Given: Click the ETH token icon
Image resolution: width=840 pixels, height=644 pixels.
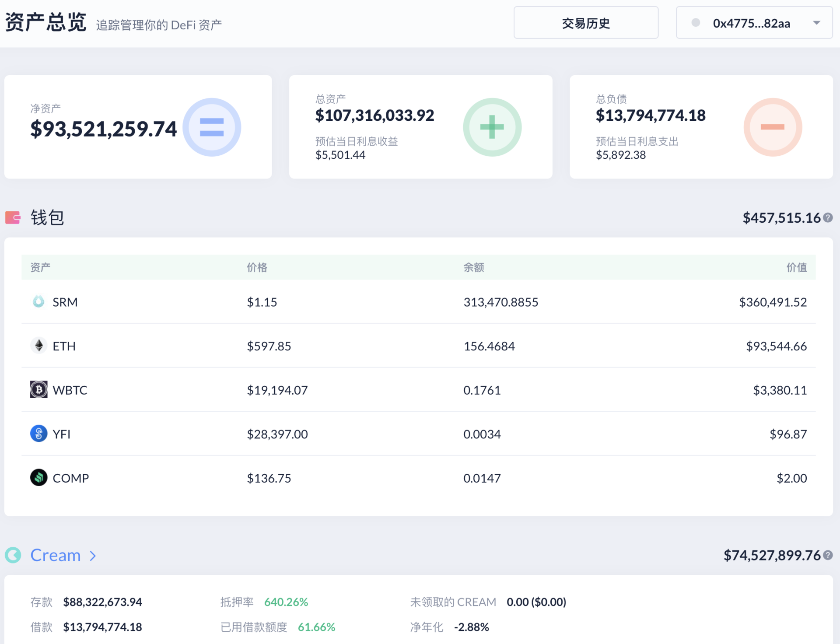Looking at the screenshot, I should point(38,346).
